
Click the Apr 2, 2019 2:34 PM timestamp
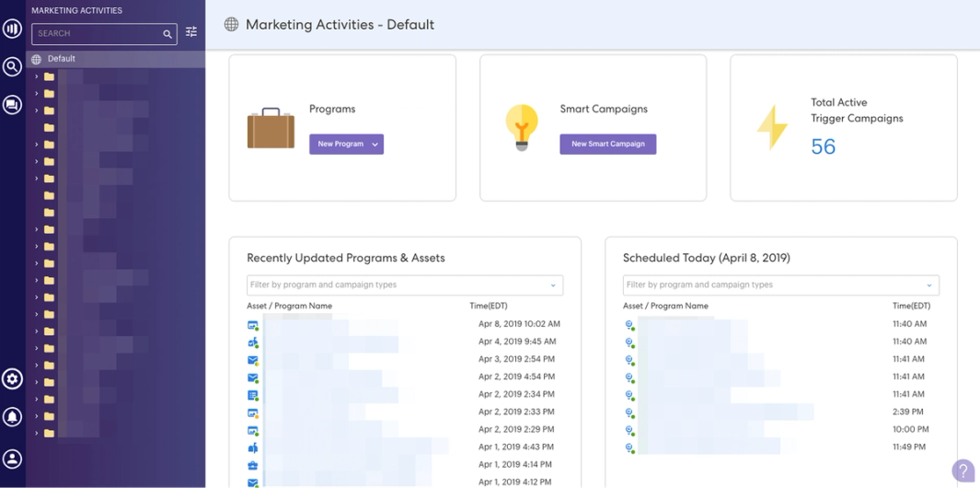coord(516,394)
